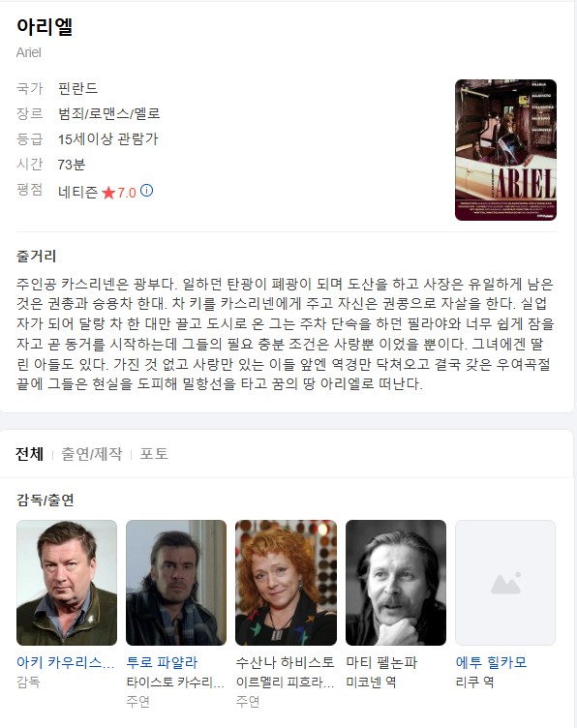Image resolution: width=577 pixels, height=728 pixels.
Task: Click the placeholder image icon for 에투 힐카모
Action: pos(505,584)
